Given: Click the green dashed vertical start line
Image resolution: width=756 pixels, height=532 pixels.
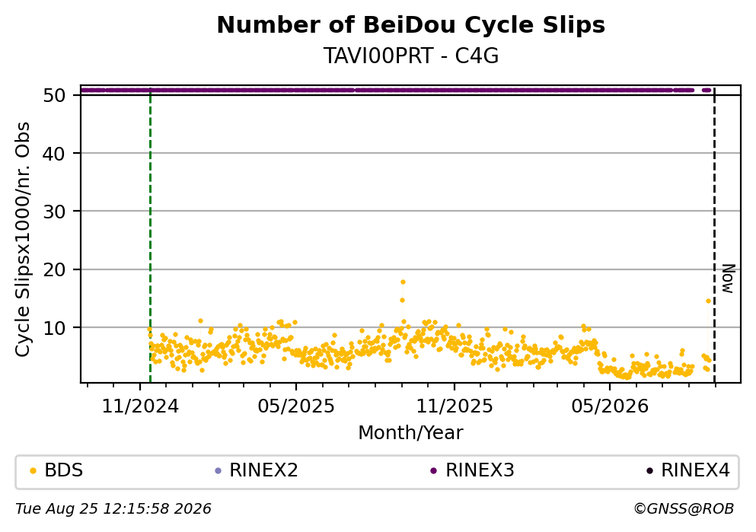Looking at the screenshot, I should 151,236.
